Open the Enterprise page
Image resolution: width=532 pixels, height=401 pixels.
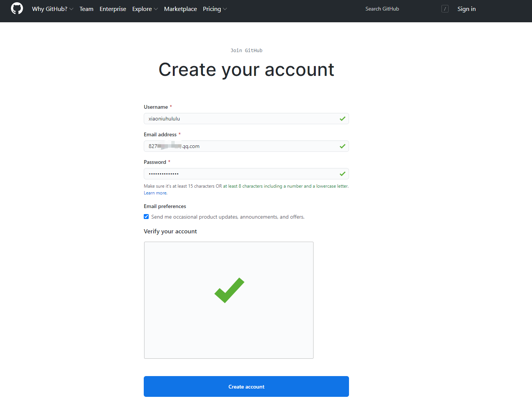[113, 9]
